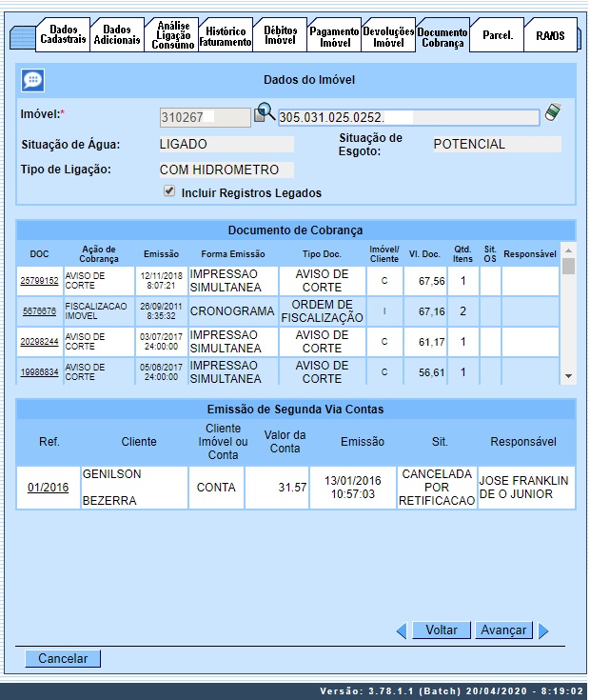590x700 pixels.
Task: Open the Análise Ligação Consumo tab
Action: pos(172,36)
